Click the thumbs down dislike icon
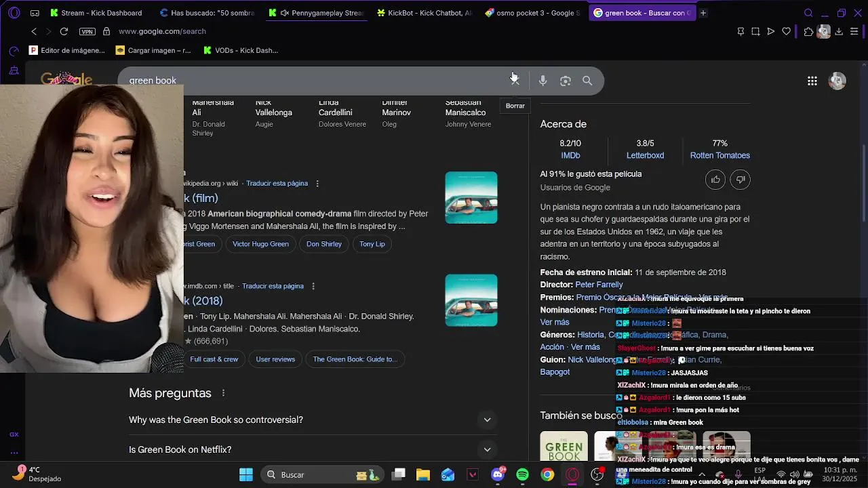 pos(741,180)
